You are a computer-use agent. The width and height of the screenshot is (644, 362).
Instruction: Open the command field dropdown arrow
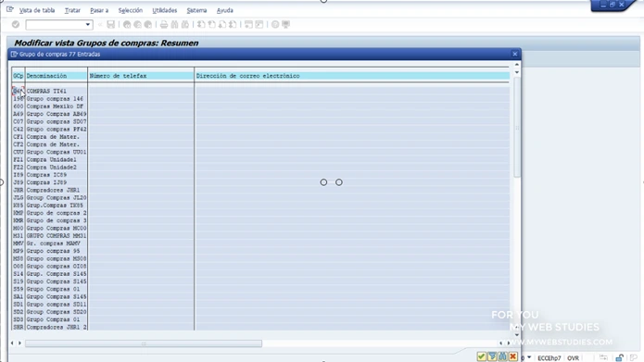click(x=87, y=25)
